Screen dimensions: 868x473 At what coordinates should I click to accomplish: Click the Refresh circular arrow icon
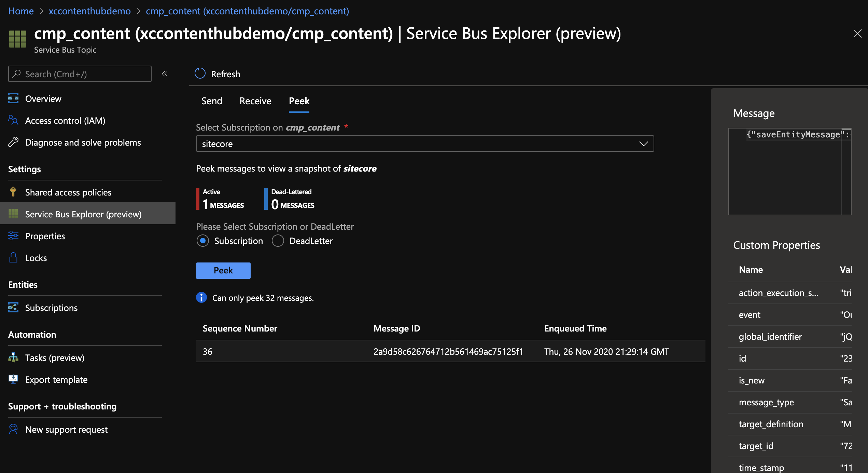(x=200, y=73)
